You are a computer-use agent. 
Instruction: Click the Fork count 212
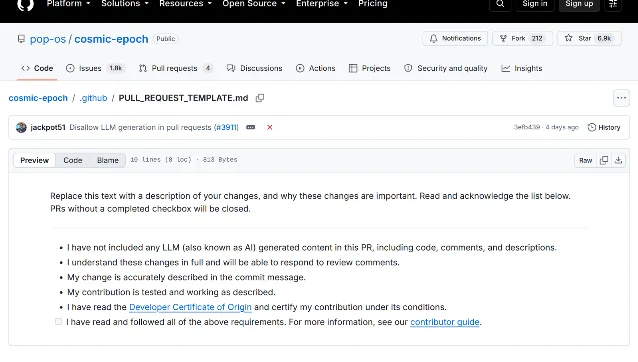coord(537,39)
